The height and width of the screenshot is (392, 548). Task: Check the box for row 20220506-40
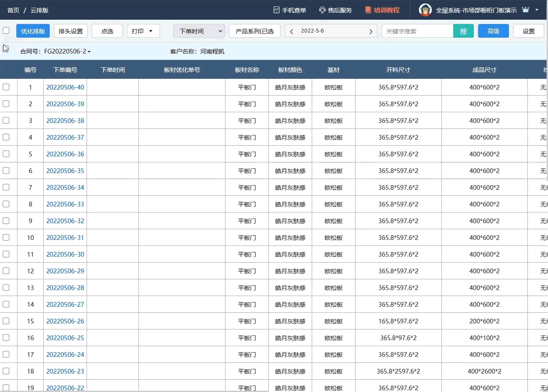(6, 87)
